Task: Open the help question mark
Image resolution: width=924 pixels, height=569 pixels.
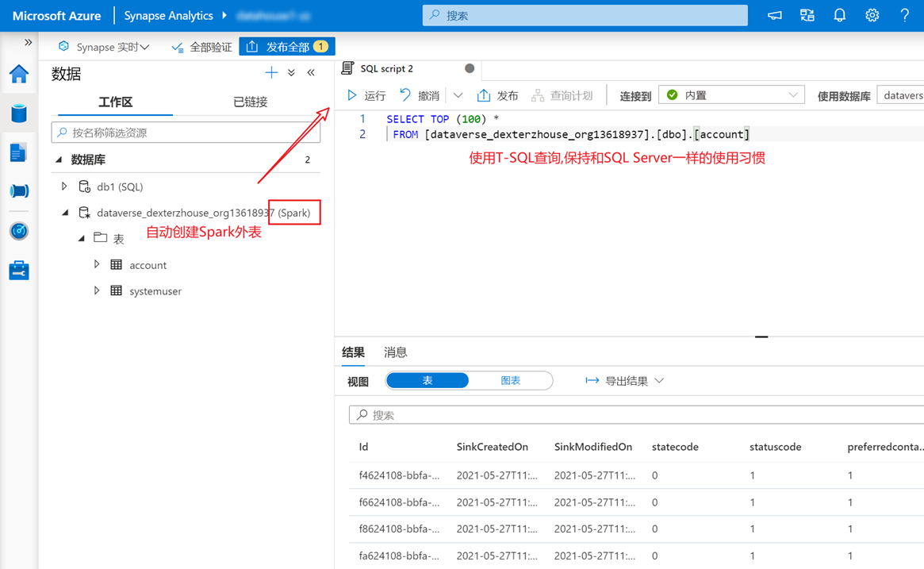Action: [x=904, y=16]
